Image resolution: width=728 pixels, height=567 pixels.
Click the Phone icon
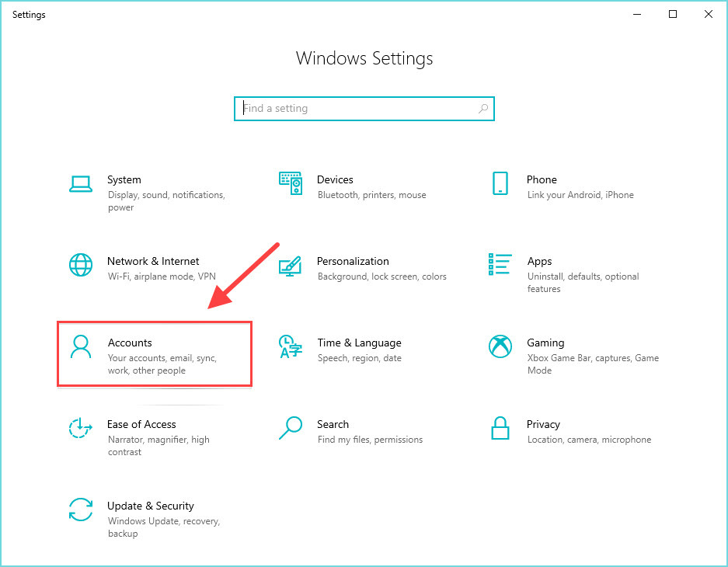point(500,185)
